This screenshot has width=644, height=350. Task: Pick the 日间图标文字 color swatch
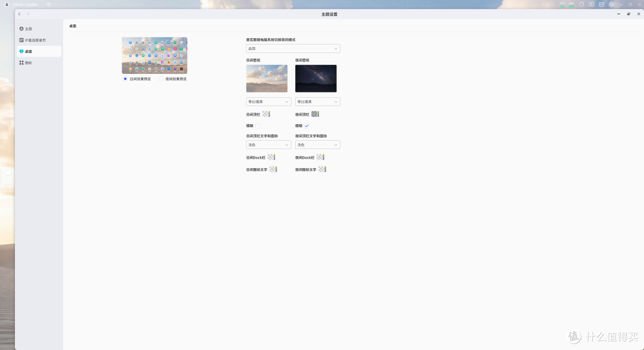pos(273,169)
